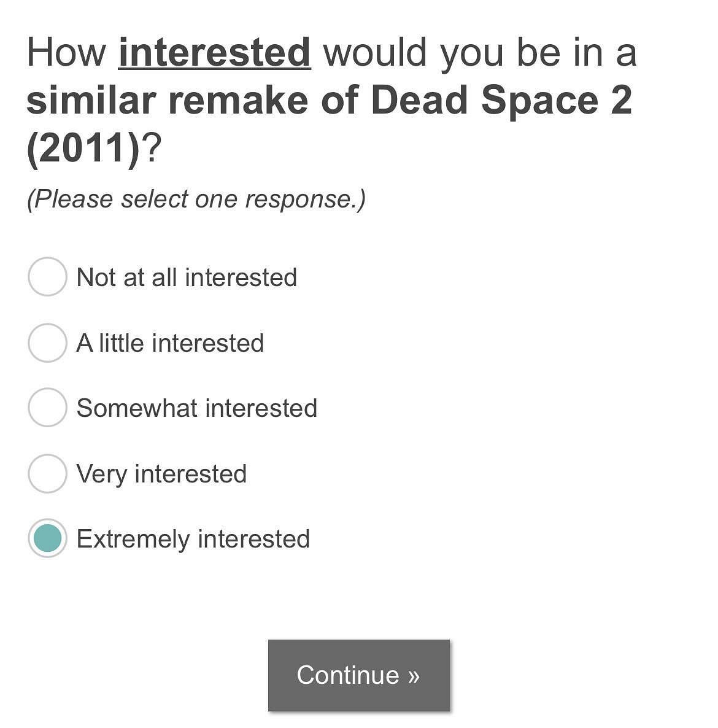Click the 'Very interested' label text
This screenshot has width=718, height=728.
161,474
